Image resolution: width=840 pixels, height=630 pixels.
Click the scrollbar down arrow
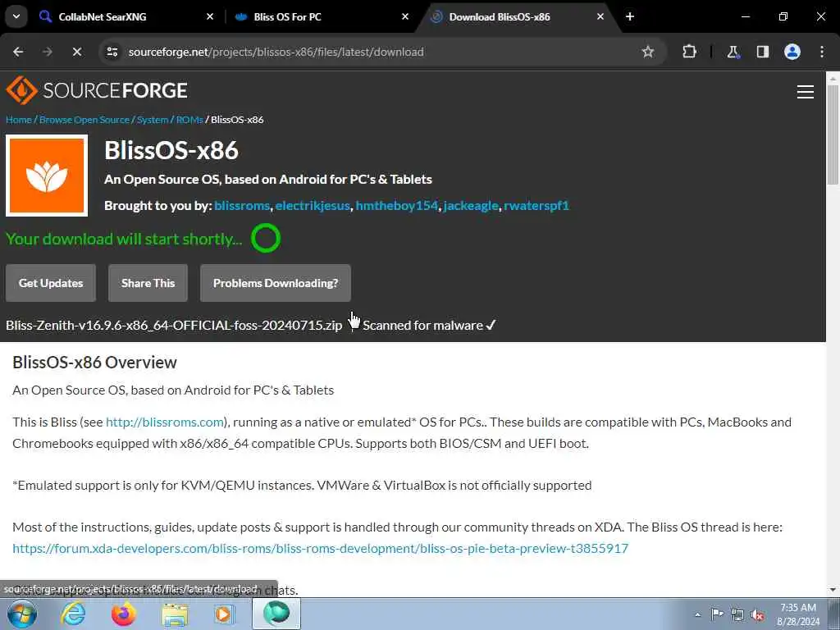[833, 590]
